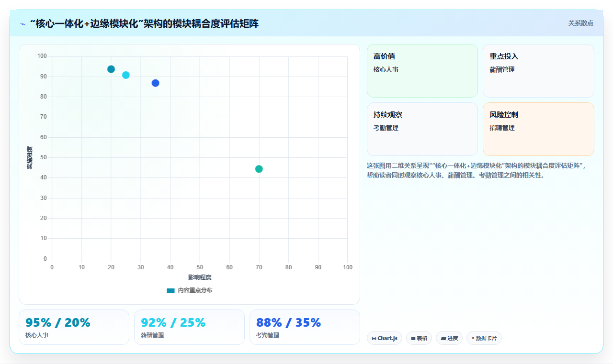Screen dimensions: 613x364
Task: Select the 88% / 35% metric card
Action: [x=305, y=327]
